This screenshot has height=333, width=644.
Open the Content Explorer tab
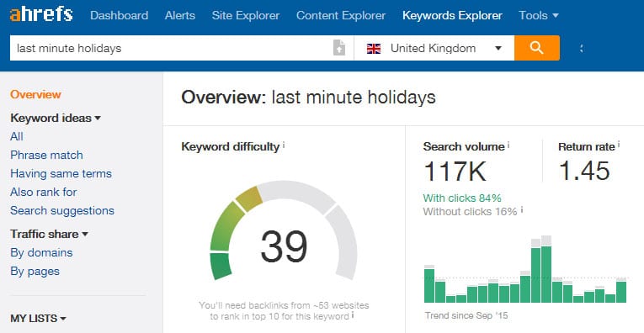[x=341, y=16]
